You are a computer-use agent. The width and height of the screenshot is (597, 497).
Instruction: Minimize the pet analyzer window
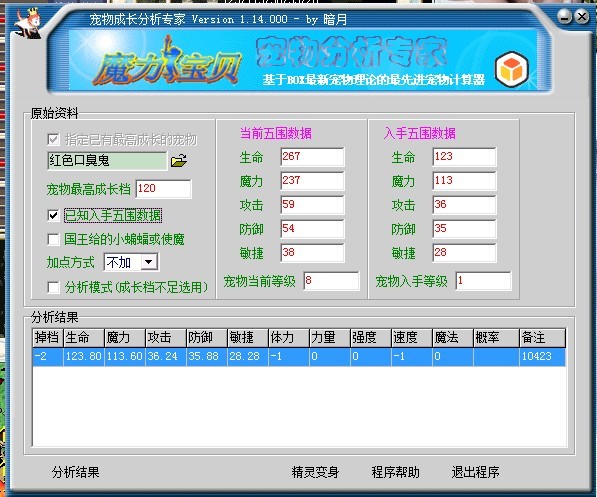coord(565,17)
